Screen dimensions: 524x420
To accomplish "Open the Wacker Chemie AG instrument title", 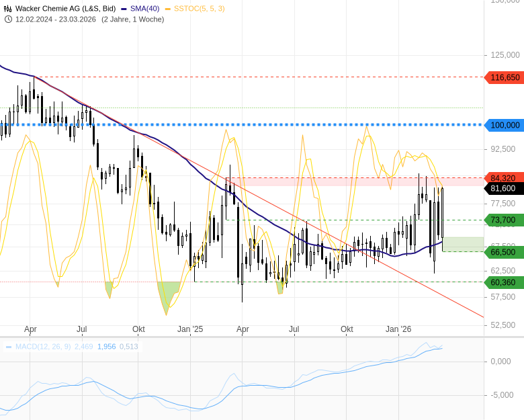I will [66, 9].
